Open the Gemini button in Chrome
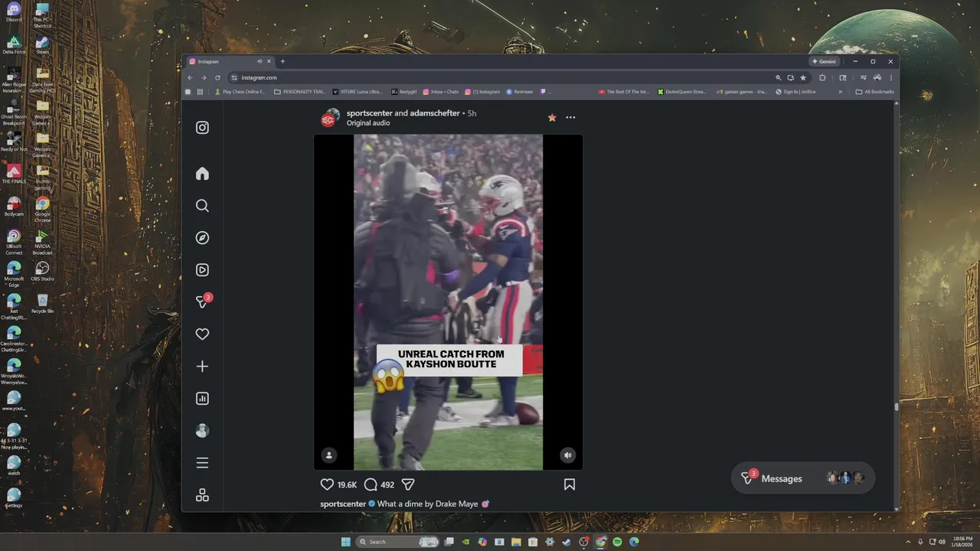980x551 pixels. pyautogui.click(x=825, y=61)
